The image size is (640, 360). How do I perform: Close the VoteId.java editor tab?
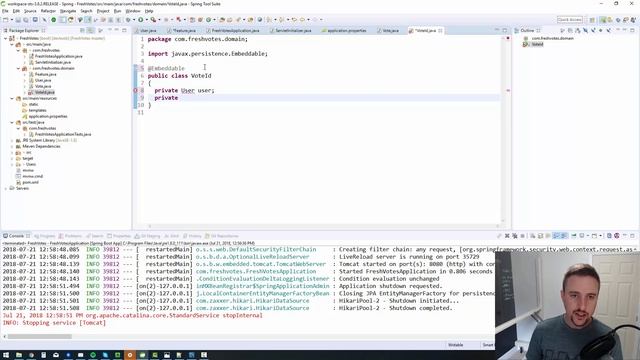[440, 31]
